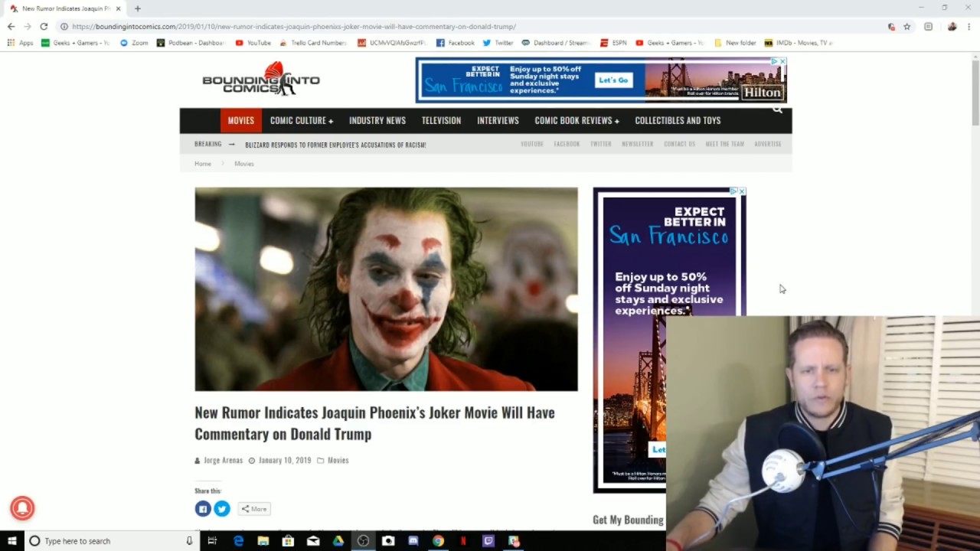Open the Zoom bookmark

coord(134,43)
